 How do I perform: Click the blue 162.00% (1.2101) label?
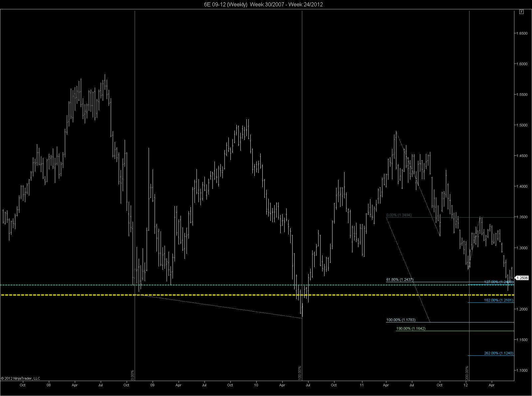499,300
